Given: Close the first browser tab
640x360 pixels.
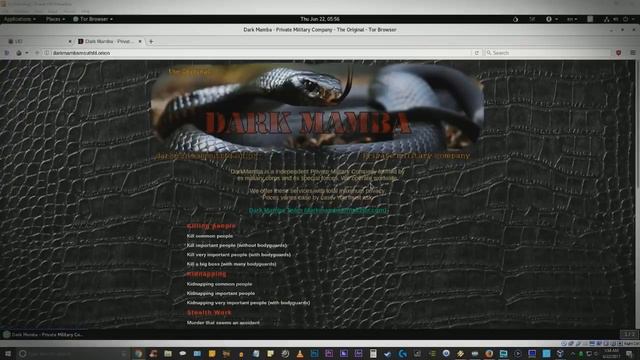Looking at the screenshot, I should coord(70,41).
